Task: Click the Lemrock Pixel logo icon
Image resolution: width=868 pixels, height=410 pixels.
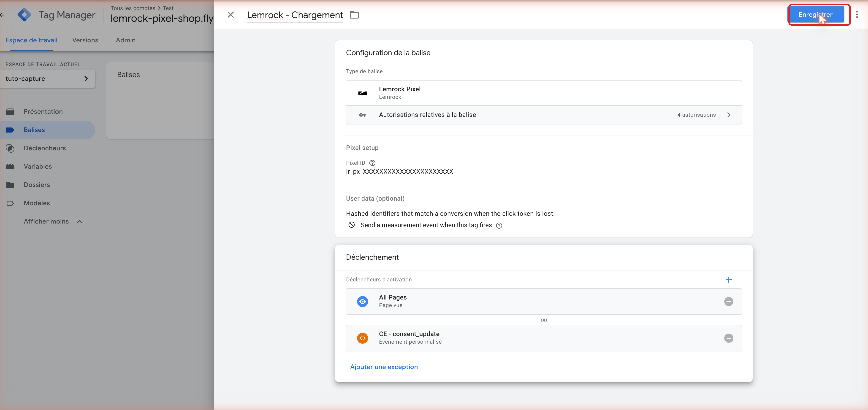Action: point(362,93)
